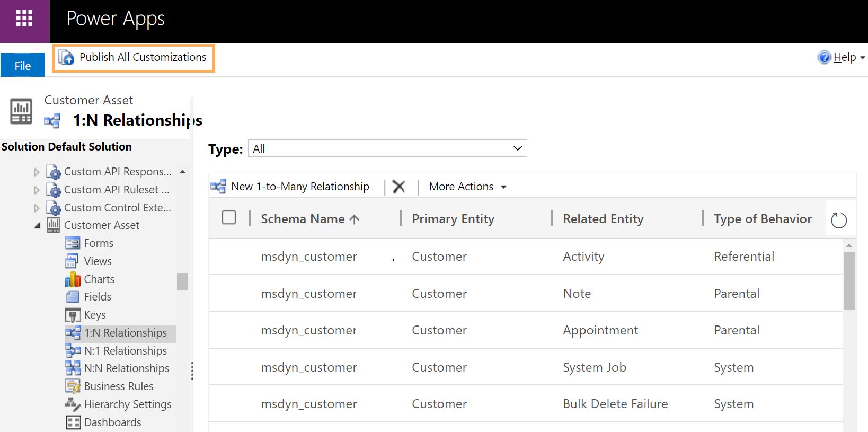
Task: Click the left pane splitter grip dots
Action: pos(192,371)
